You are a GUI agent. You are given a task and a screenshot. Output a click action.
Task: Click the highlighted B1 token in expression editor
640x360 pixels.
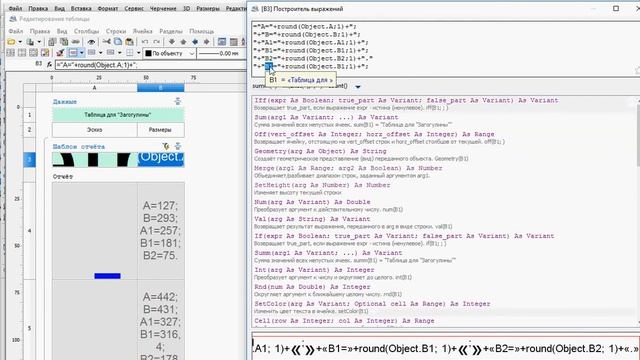click(x=269, y=66)
